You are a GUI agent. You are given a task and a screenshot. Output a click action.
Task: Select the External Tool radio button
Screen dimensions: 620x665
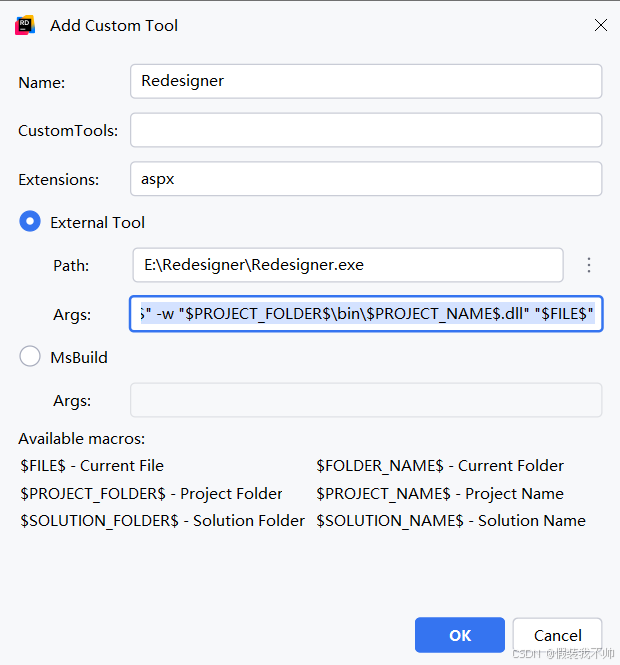tap(30, 221)
